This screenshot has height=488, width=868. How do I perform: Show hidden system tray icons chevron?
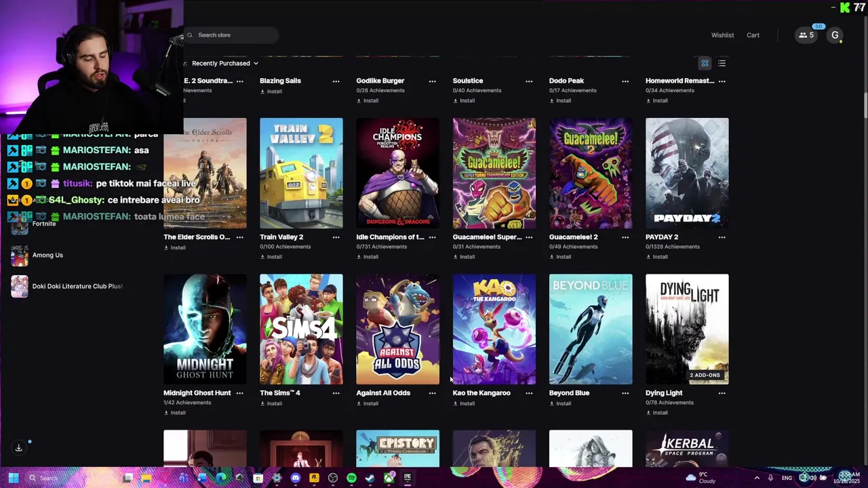pos(757,478)
